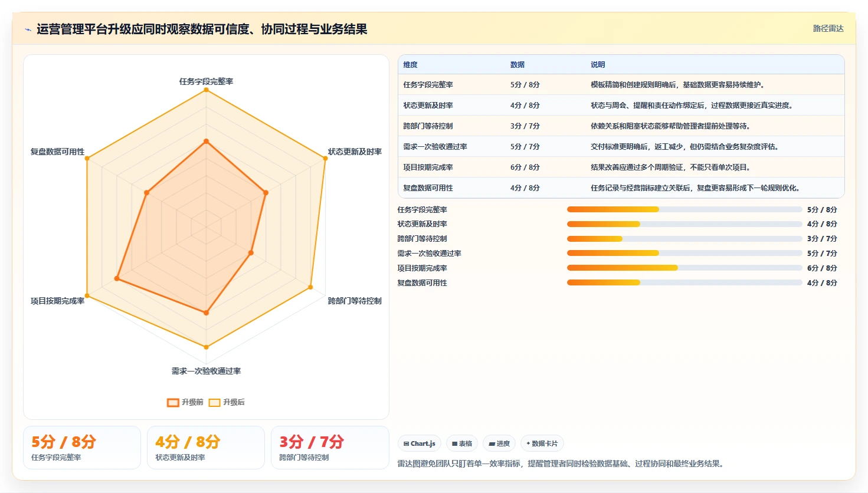Click the 项目按期完成率 progress bar

click(684, 268)
